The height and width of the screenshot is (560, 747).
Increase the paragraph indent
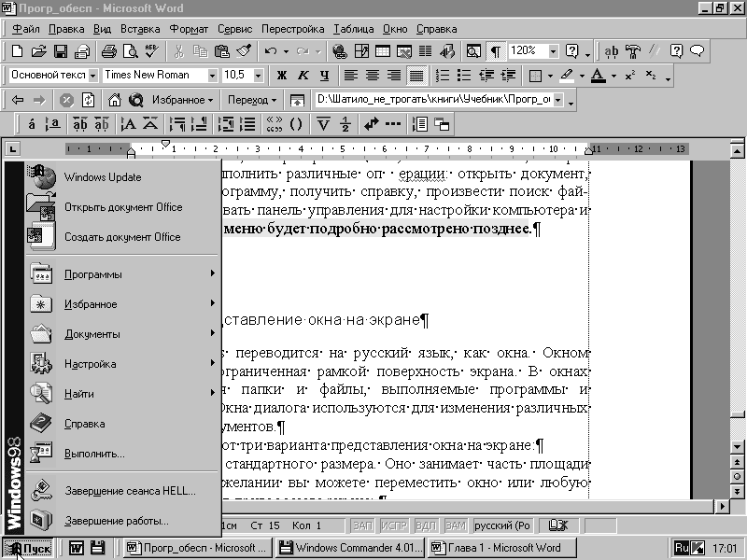(508, 76)
